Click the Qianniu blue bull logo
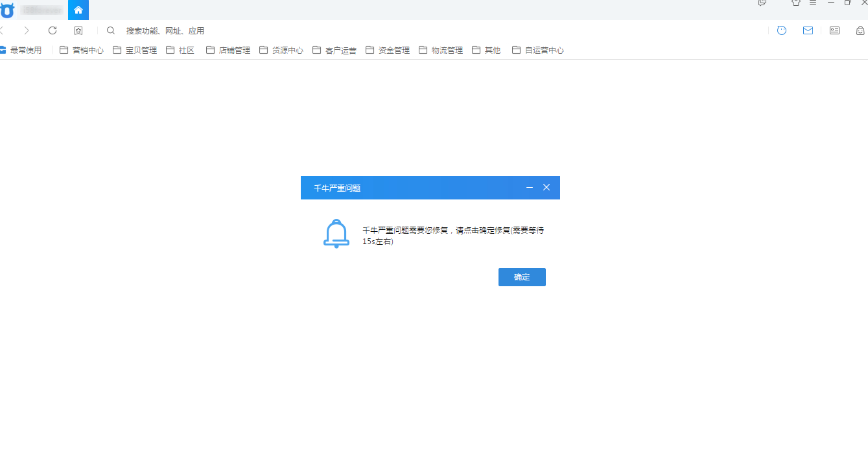Screen dimensions: 868x452 [x=7, y=10]
